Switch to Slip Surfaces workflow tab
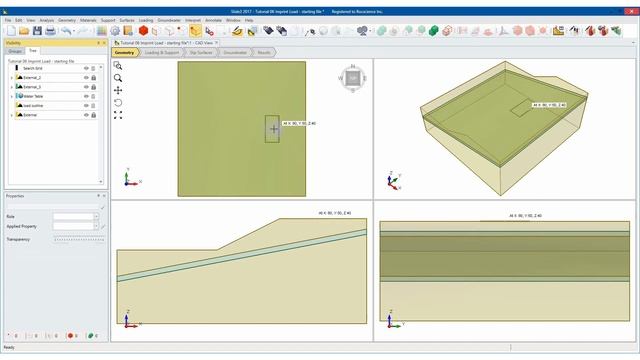640x360 pixels. click(x=201, y=53)
